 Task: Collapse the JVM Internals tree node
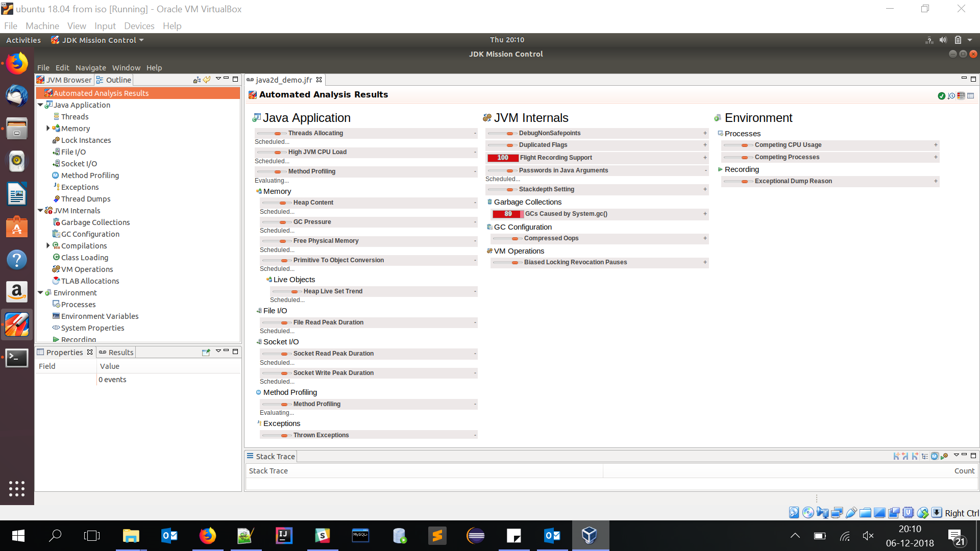click(x=40, y=210)
